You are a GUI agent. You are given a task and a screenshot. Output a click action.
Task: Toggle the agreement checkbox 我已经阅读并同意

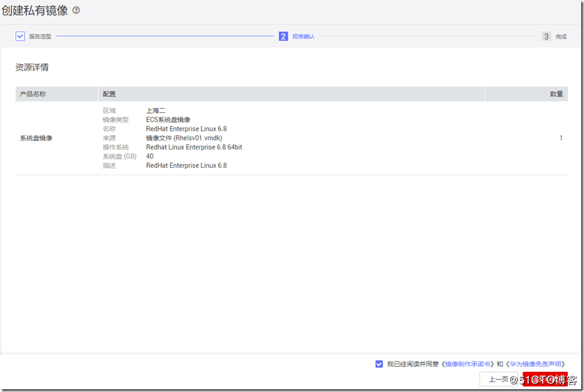click(379, 363)
